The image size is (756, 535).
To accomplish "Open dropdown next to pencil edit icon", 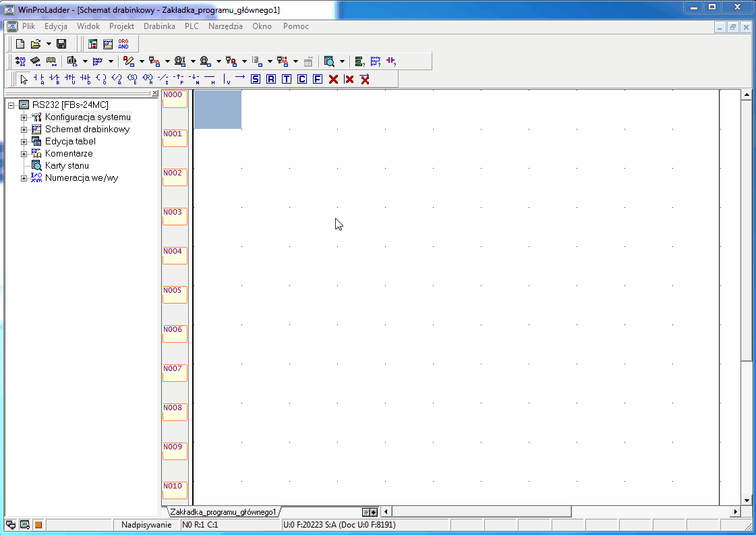I will tap(141, 61).
